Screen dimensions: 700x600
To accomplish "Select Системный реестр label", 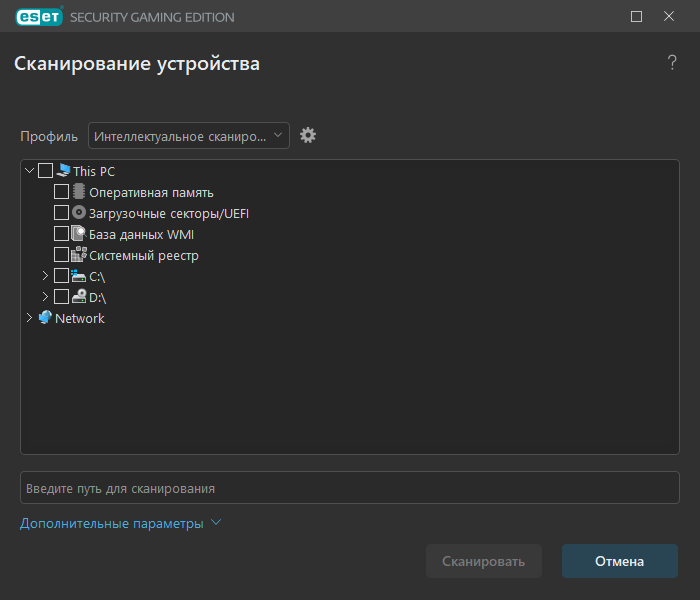I will click(144, 255).
